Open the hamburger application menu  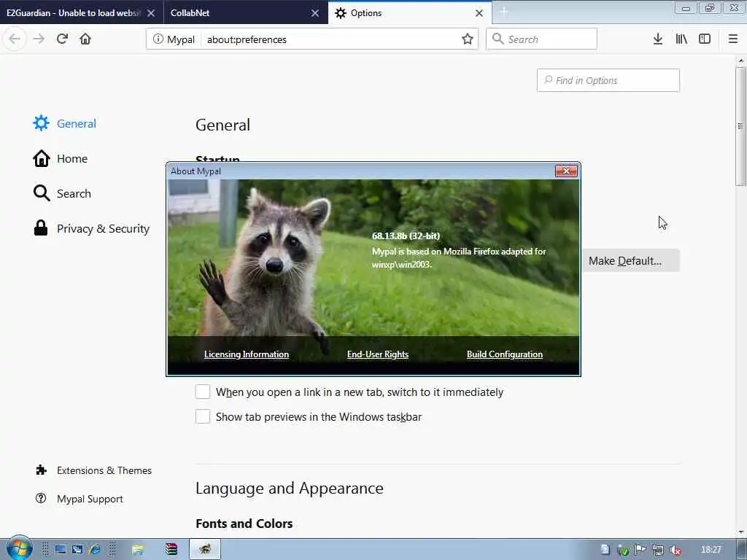[732, 39]
